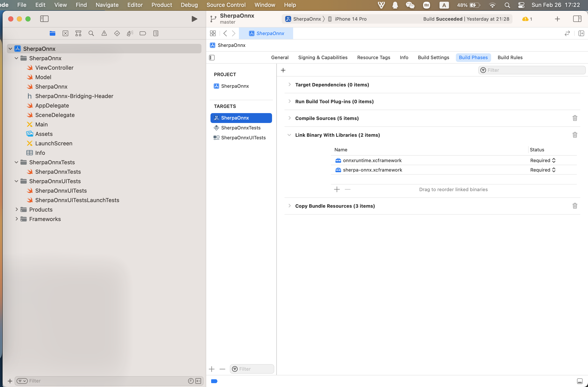The width and height of the screenshot is (588, 387).
Task: Open macOS Spotlight search icon
Action: [507, 5]
